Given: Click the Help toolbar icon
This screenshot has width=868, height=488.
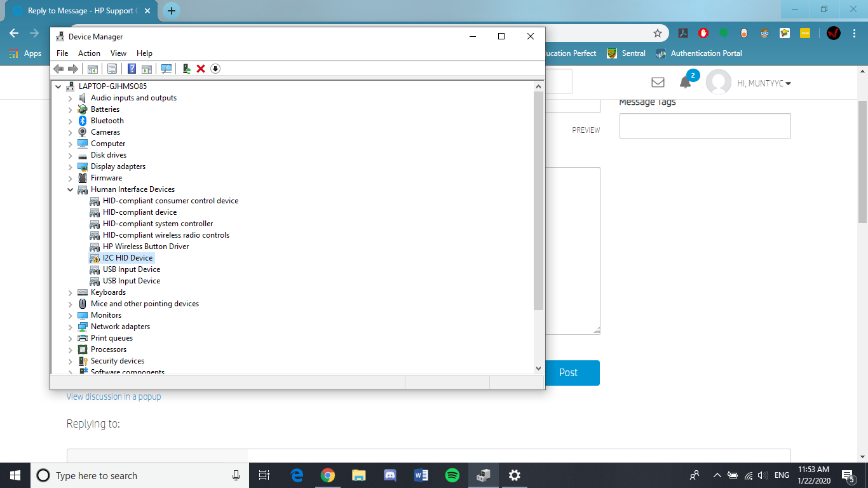Looking at the screenshot, I should click(x=132, y=69).
